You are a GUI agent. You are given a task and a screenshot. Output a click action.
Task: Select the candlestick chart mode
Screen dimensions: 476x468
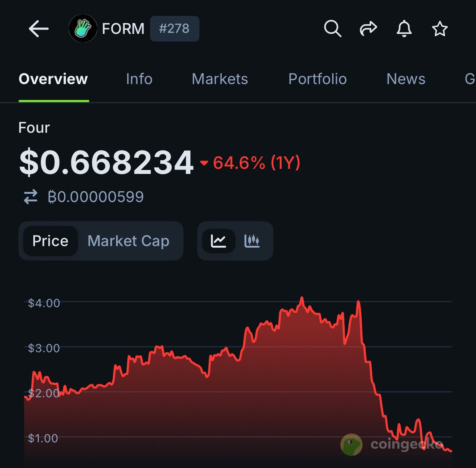point(252,241)
